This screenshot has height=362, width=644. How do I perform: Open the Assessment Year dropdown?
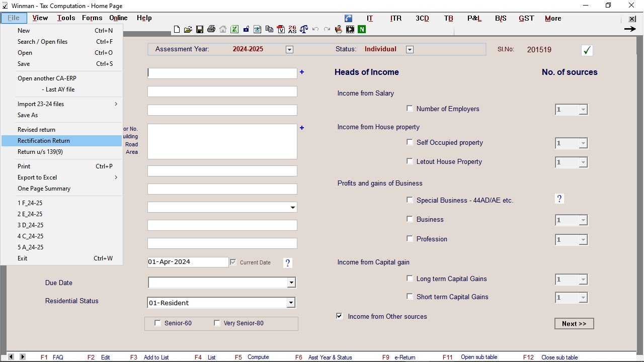289,49
